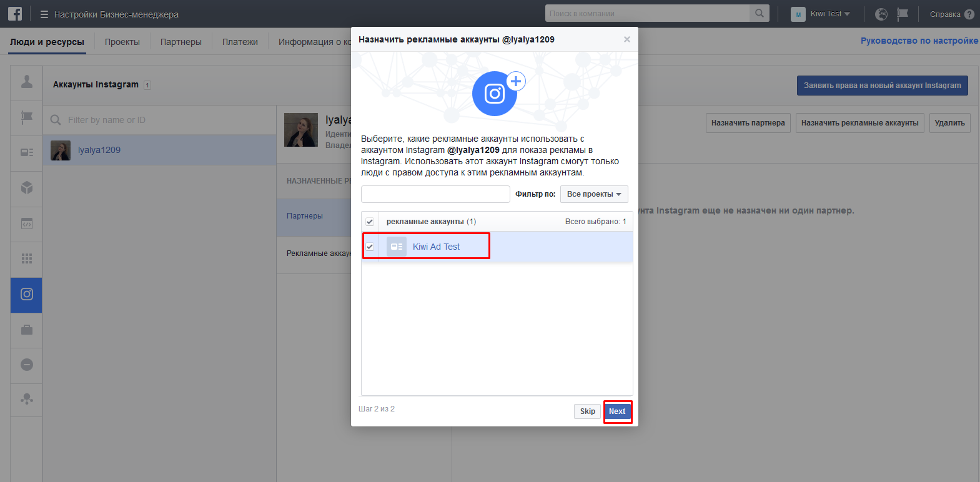Open the Pixels code icon in sidebar
Image resolution: width=980 pixels, height=482 pixels.
[x=26, y=224]
